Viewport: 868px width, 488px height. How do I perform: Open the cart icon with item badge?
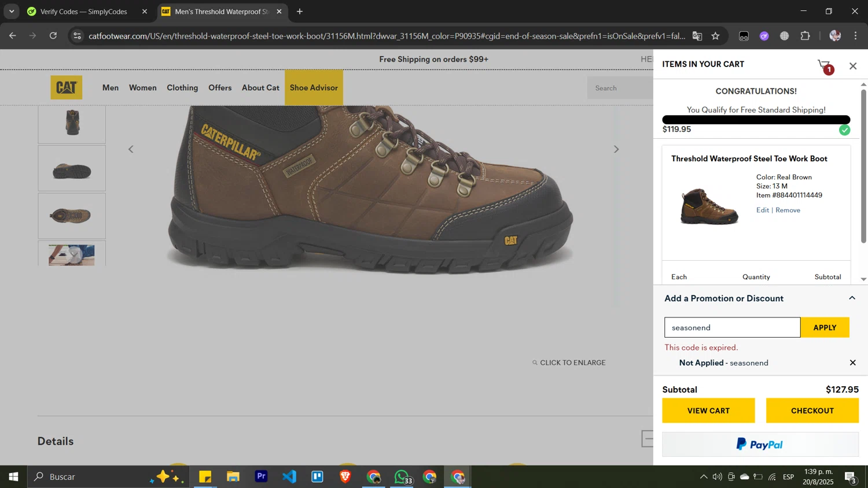click(826, 66)
